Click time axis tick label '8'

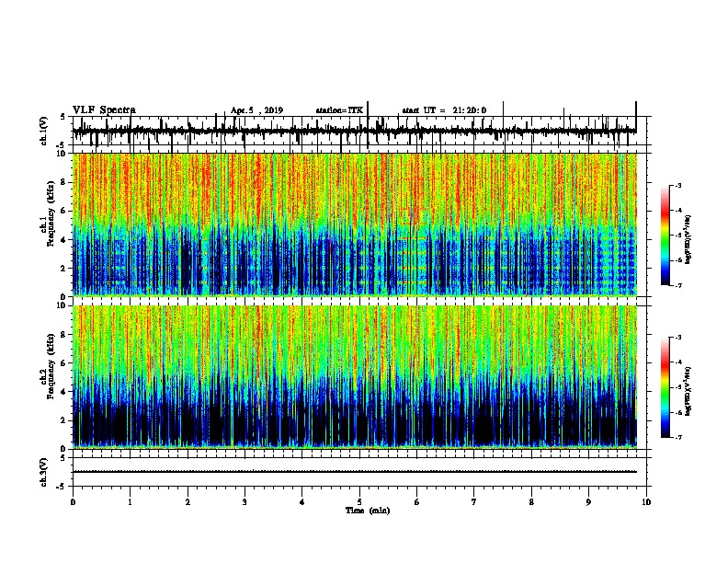coord(531,502)
